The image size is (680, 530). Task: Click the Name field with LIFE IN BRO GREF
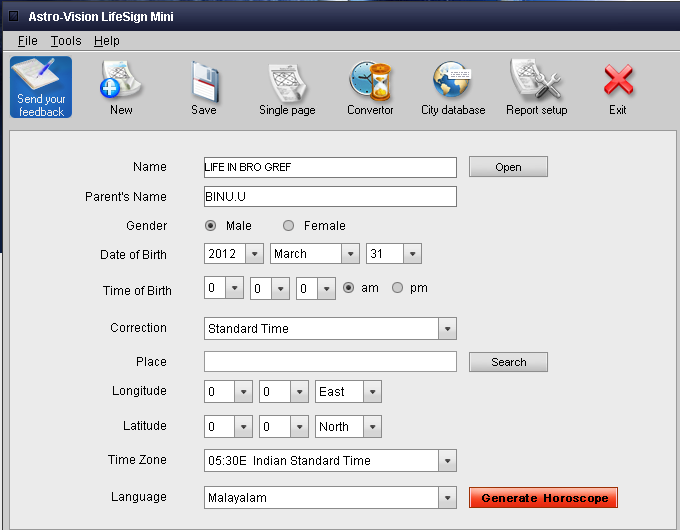pyautogui.click(x=330, y=167)
